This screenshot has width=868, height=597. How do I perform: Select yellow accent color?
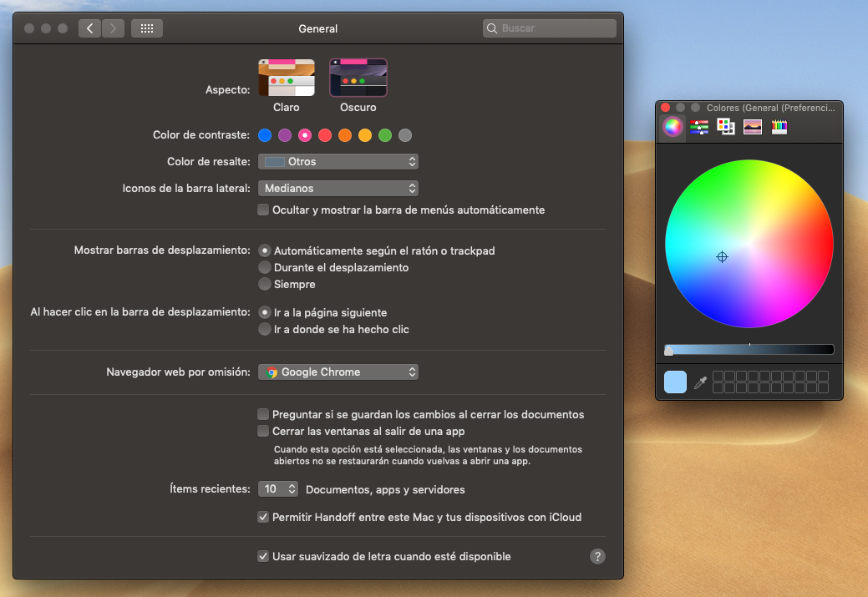365,135
